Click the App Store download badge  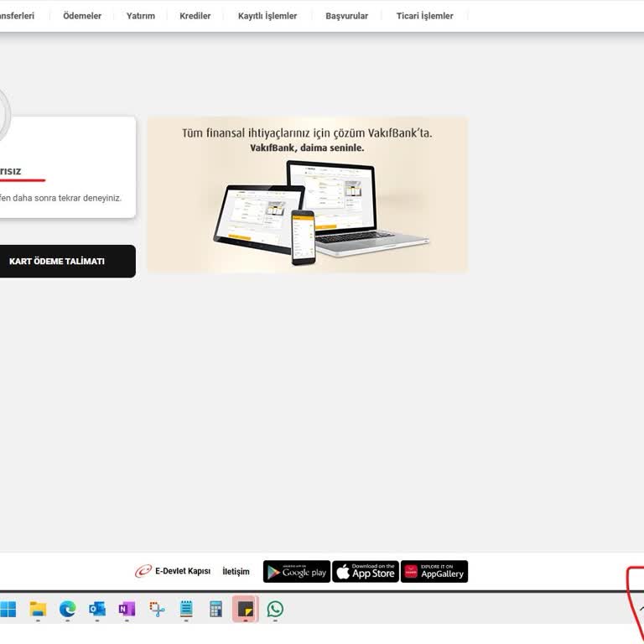pos(366,572)
